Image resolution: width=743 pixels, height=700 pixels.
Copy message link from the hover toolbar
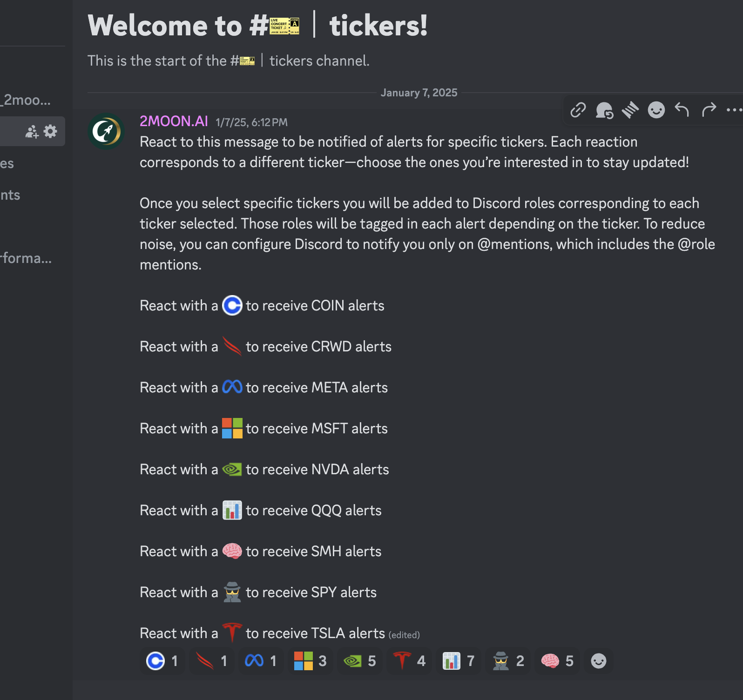point(578,110)
